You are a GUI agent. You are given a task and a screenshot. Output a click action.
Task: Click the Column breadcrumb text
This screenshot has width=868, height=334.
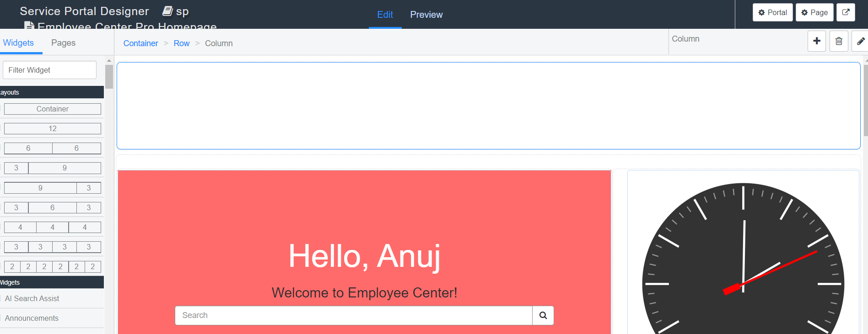point(219,43)
